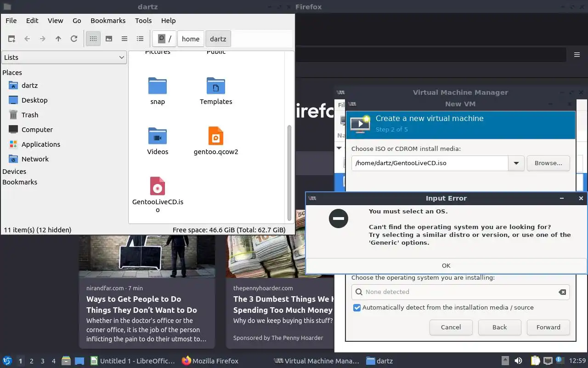Switch to icon view mode
The image size is (588, 368).
(93, 39)
